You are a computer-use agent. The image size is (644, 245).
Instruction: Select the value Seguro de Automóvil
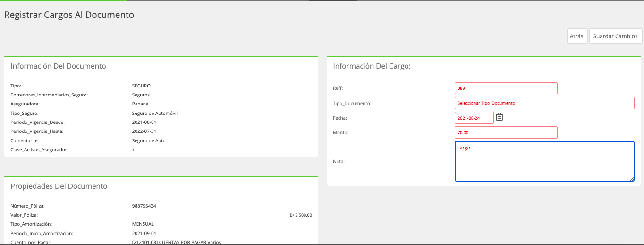point(155,114)
